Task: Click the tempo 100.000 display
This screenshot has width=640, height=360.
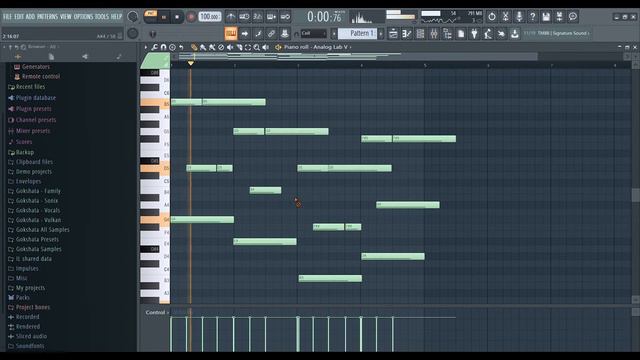Action: (210, 17)
